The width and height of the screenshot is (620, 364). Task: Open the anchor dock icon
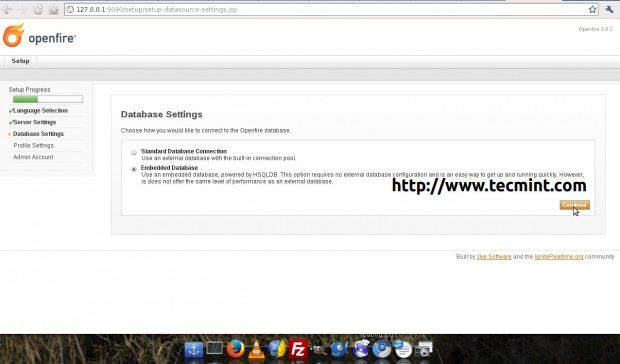point(194,349)
